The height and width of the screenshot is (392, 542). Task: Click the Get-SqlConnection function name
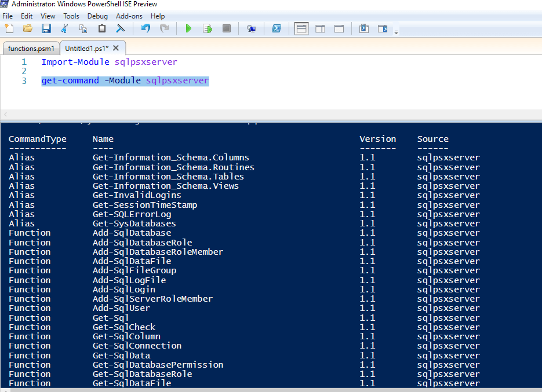click(137, 346)
